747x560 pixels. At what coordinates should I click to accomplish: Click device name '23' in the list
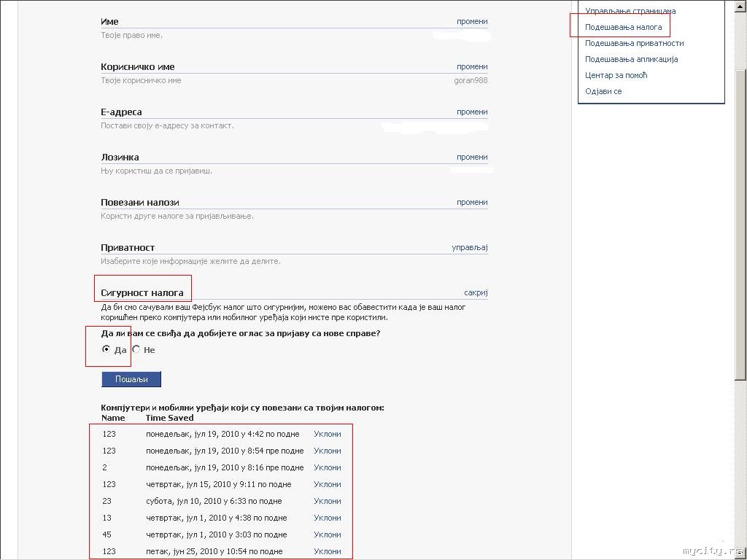pos(107,501)
